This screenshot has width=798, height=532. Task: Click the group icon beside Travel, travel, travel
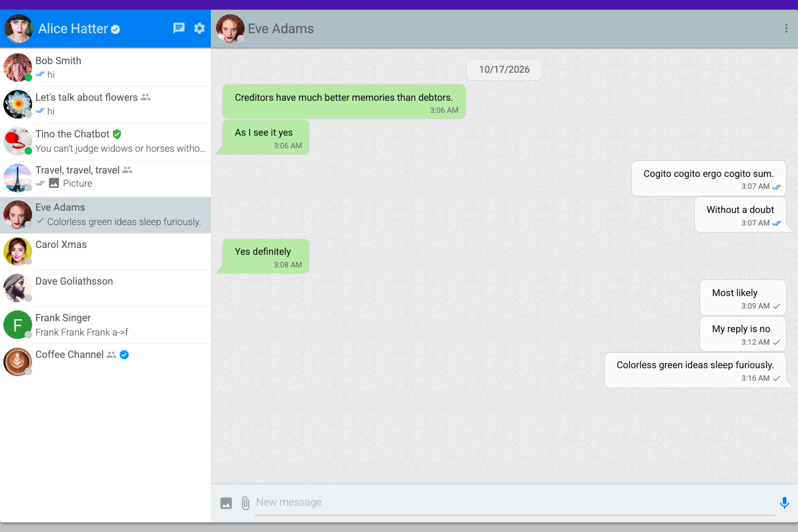127,170
